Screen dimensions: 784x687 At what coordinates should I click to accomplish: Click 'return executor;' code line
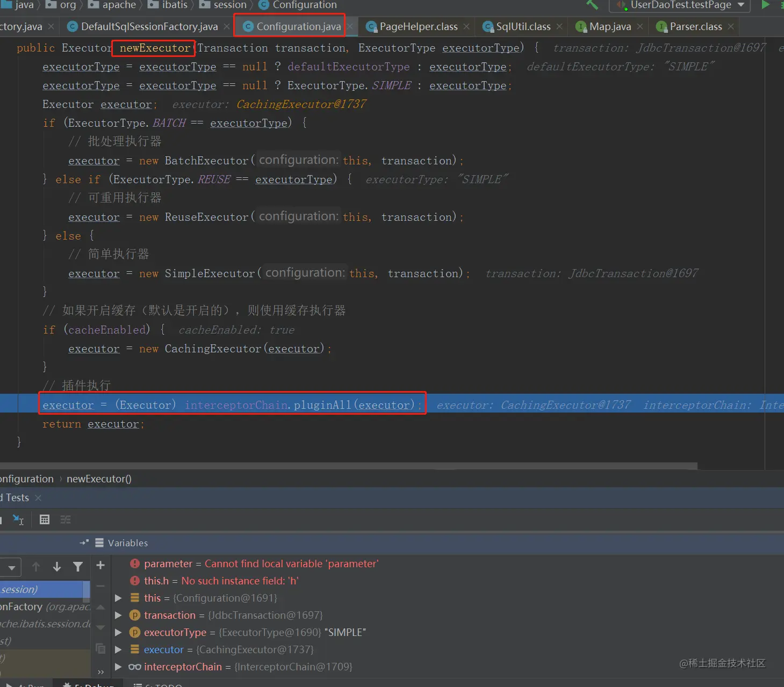(93, 424)
